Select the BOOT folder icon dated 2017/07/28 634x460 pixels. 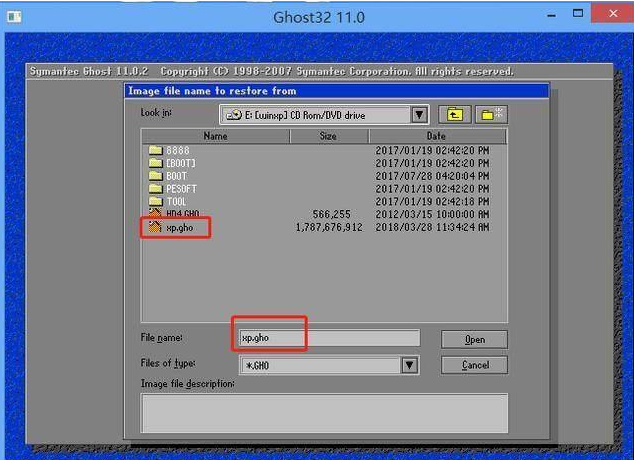155,176
